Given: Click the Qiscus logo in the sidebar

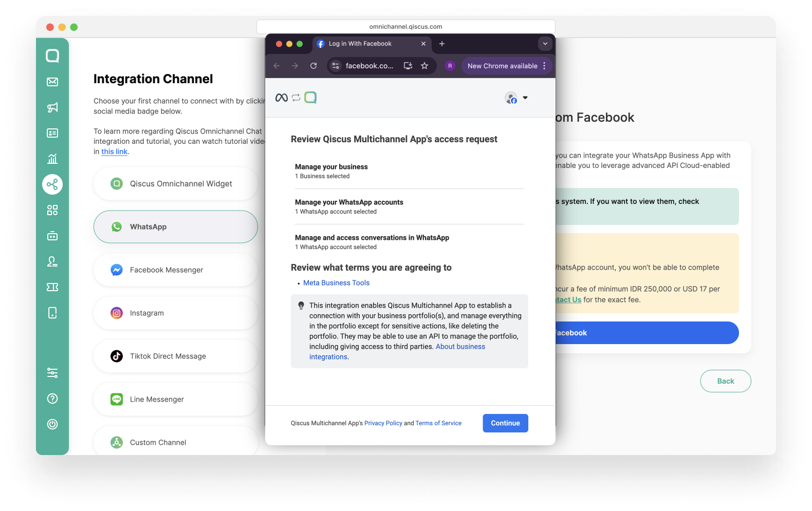Looking at the screenshot, I should (52, 55).
